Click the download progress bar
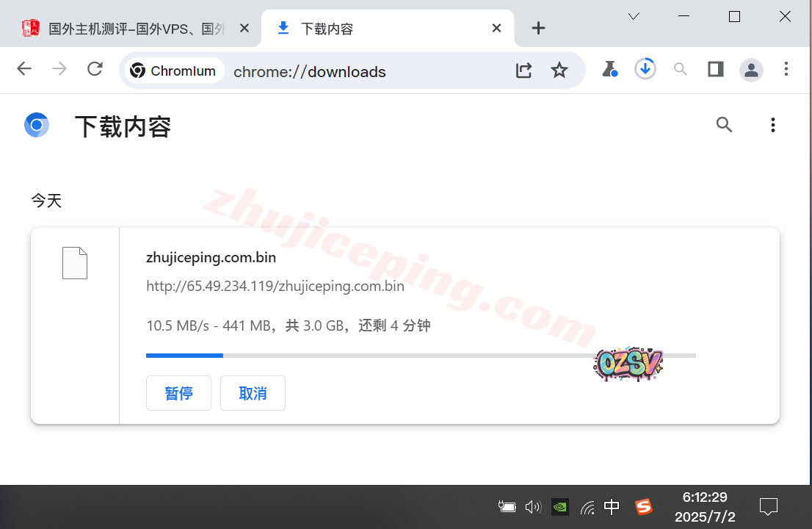 pyautogui.click(x=420, y=356)
